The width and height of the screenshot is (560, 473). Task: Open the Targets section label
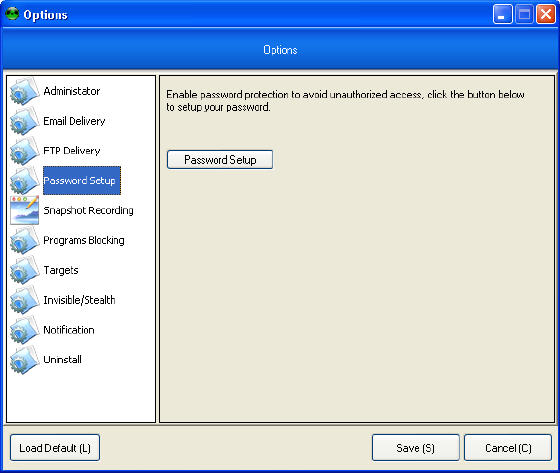(61, 270)
